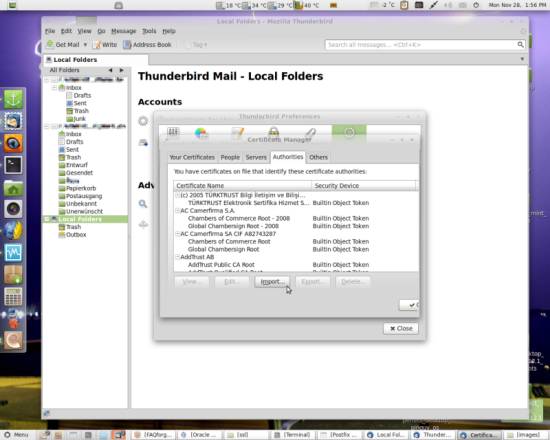The width and height of the screenshot is (550, 440).
Task: Select the Unbekannt folder
Action: [x=81, y=204]
